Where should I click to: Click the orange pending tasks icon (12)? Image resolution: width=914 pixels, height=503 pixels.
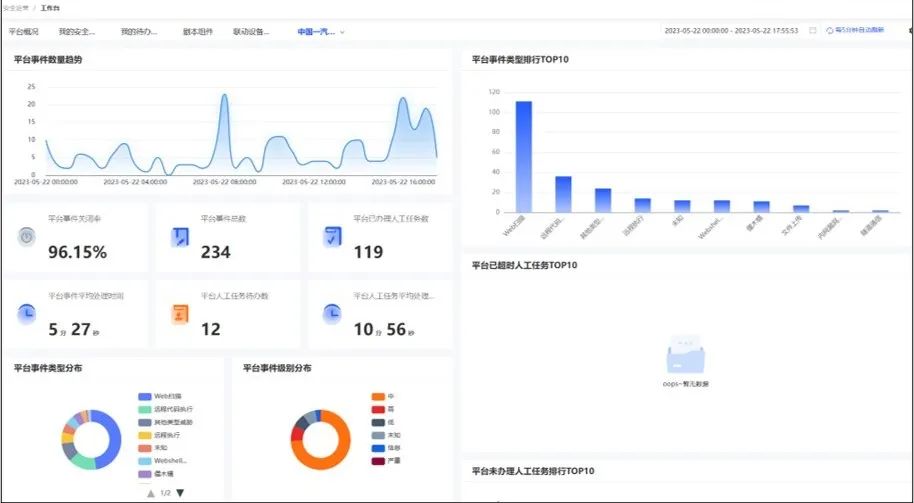point(180,313)
